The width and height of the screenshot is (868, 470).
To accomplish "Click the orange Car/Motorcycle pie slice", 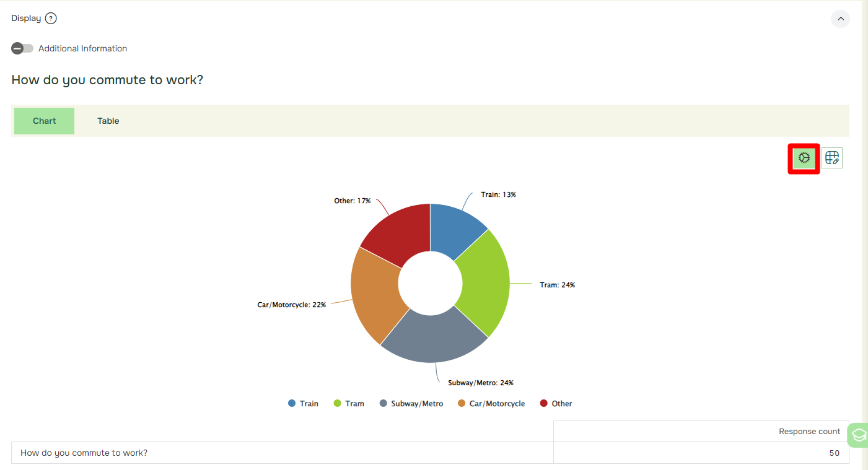I will (x=377, y=294).
